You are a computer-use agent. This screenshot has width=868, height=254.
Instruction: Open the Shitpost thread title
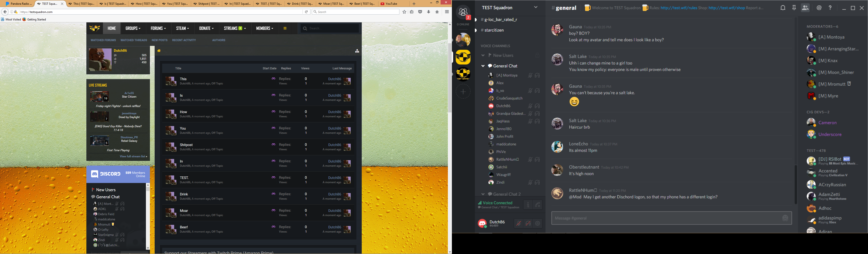186,145
